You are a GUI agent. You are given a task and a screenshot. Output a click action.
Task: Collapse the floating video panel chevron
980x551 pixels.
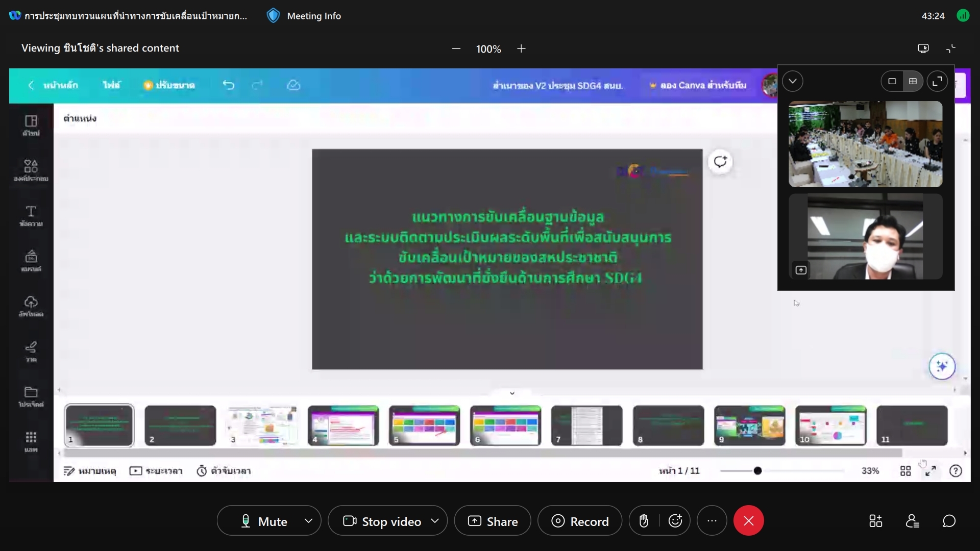[792, 81]
